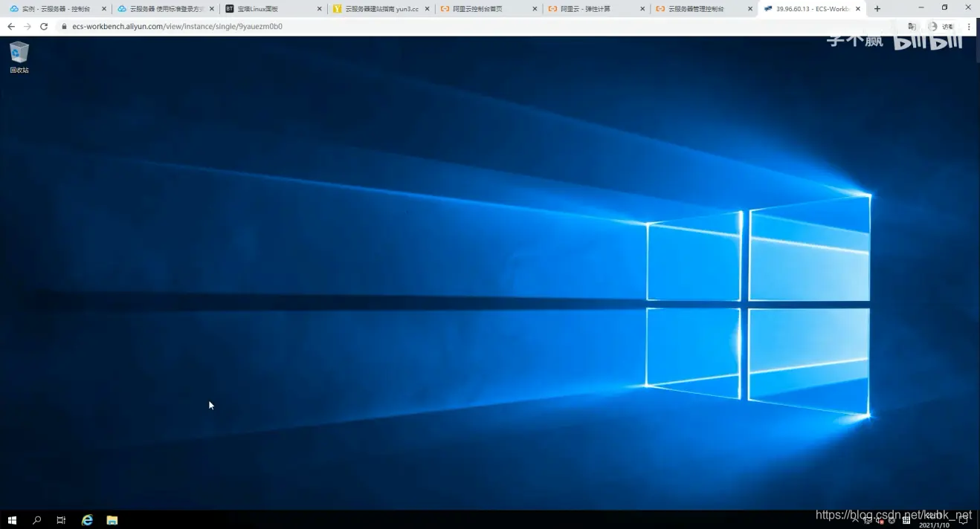Click the muted volume tray icon
This screenshot has width=980, height=529.
pos(880,520)
